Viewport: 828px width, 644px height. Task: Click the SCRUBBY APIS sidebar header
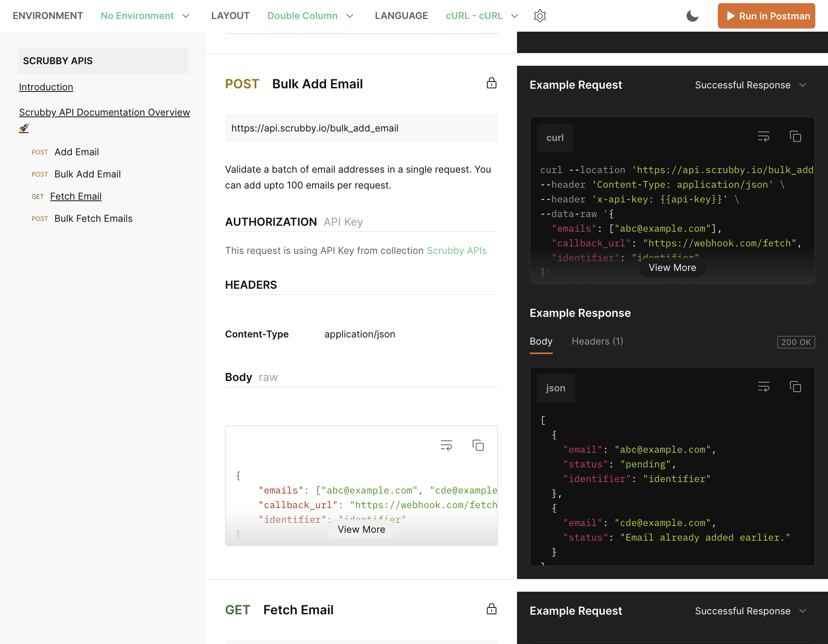[x=103, y=61]
